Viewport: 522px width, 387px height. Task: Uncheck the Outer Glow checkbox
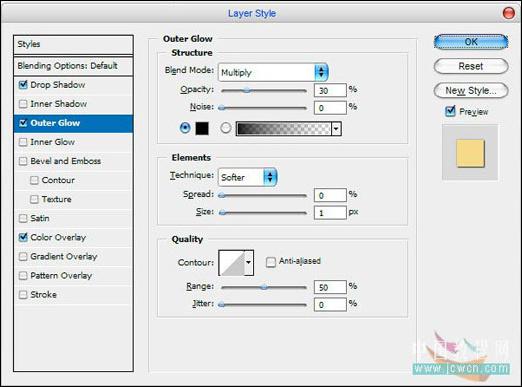point(23,123)
